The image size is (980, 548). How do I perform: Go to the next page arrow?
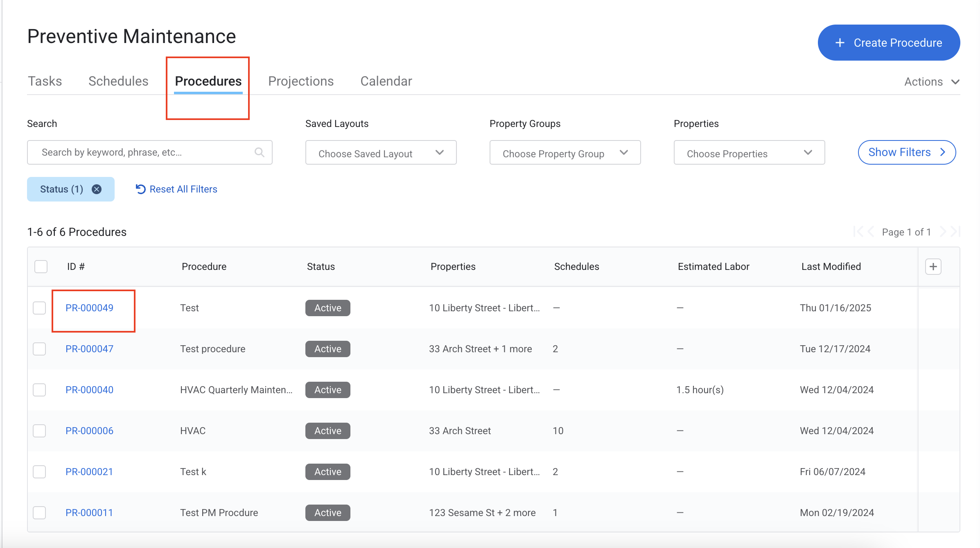[943, 232]
